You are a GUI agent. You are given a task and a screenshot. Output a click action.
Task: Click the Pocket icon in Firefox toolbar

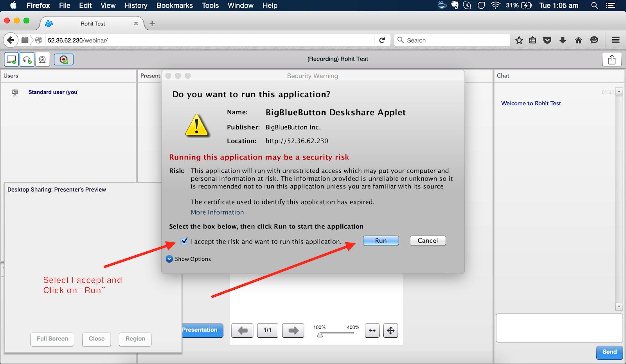coord(547,40)
